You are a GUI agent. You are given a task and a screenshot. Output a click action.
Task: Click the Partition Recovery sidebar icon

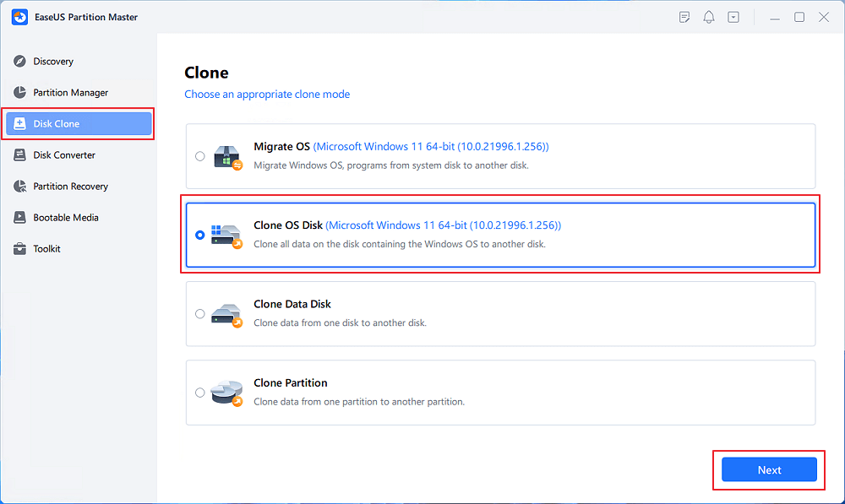point(20,187)
